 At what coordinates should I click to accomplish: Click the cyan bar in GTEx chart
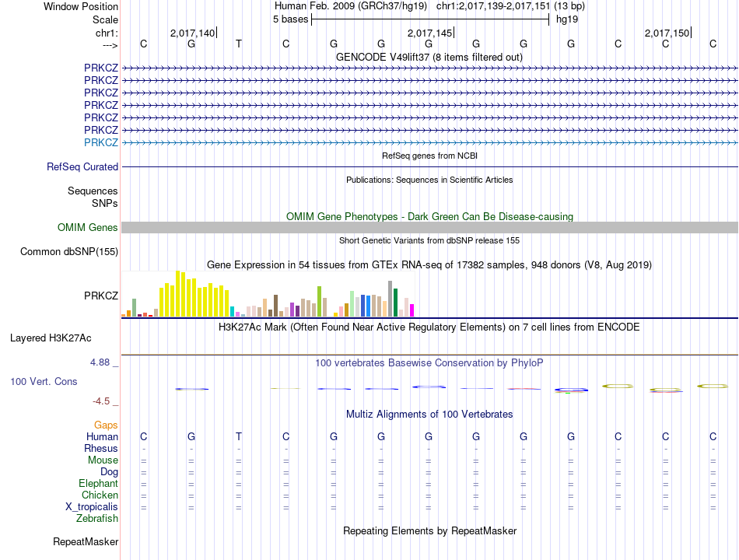[232, 312]
